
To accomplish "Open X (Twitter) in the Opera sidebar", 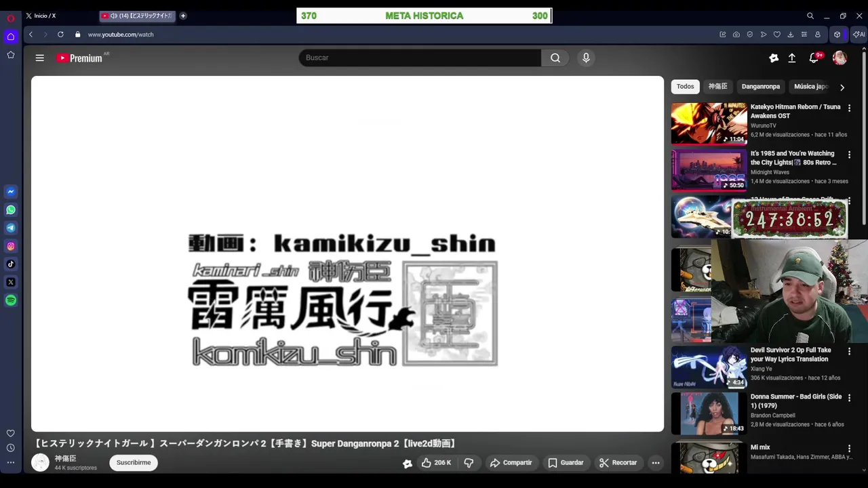I will click(x=11, y=282).
